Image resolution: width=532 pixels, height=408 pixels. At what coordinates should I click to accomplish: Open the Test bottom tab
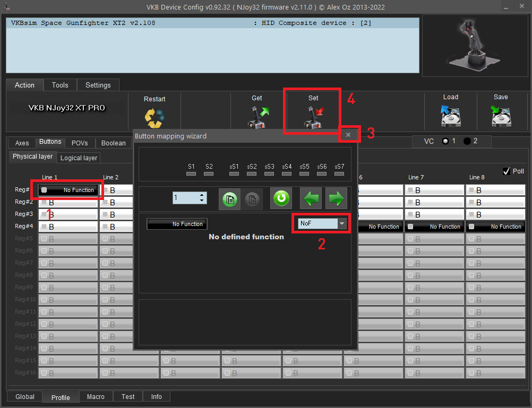click(128, 397)
